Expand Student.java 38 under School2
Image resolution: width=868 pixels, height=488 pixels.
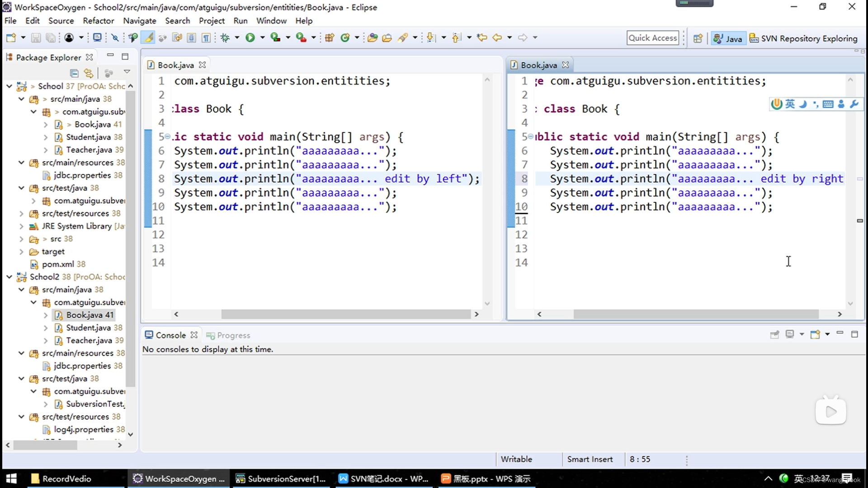pyautogui.click(x=46, y=328)
